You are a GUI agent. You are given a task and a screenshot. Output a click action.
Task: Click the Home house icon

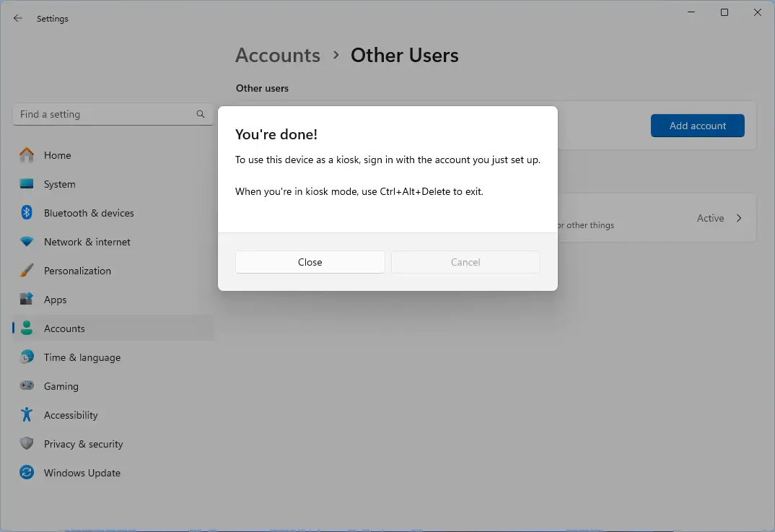27,155
